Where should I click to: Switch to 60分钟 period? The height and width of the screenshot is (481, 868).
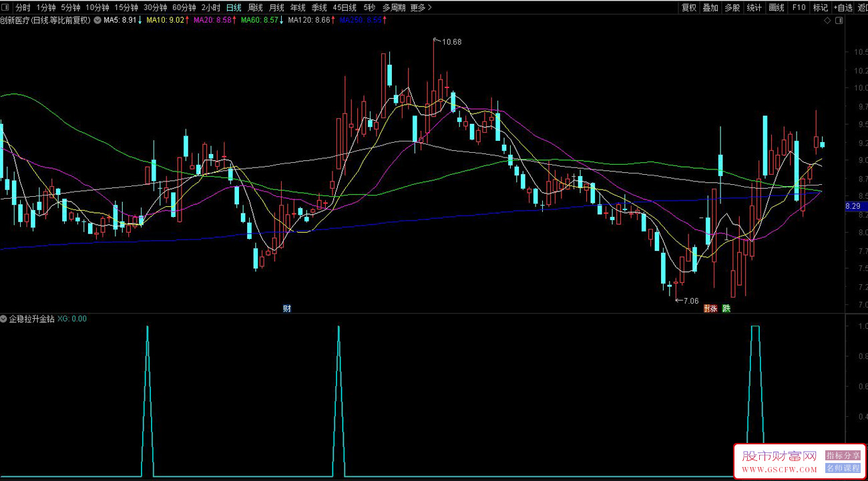(184, 7)
